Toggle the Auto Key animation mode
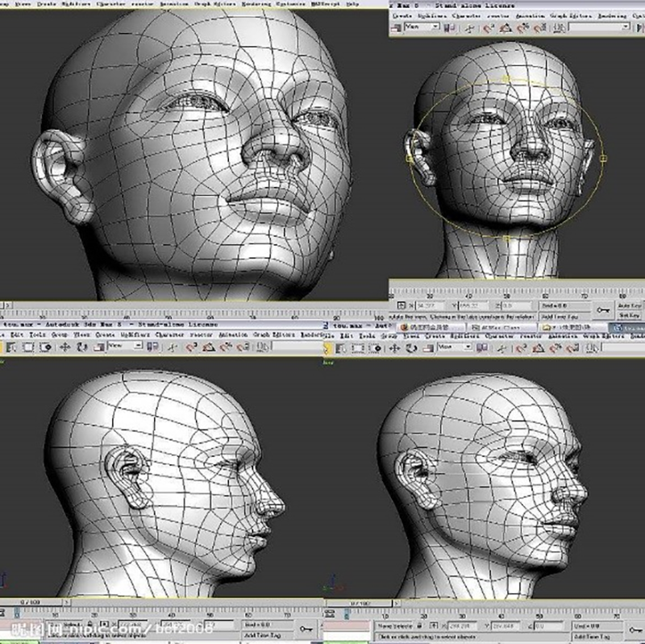Image resolution: width=645 pixels, height=644 pixels. click(x=629, y=307)
